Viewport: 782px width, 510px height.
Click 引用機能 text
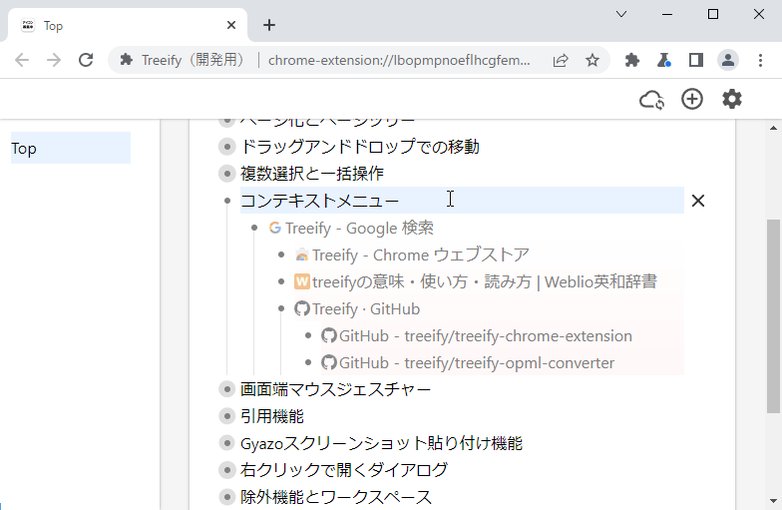click(x=272, y=416)
